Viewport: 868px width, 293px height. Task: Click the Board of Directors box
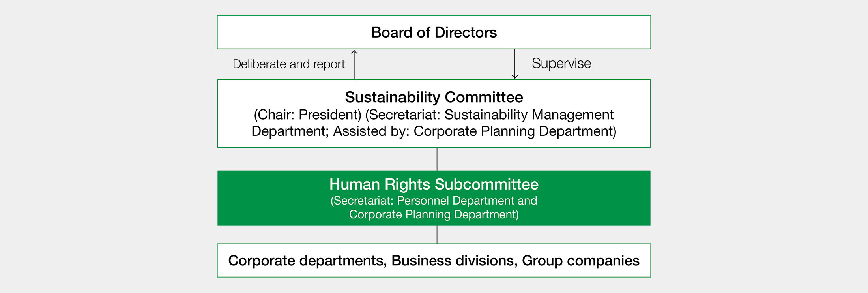pos(434,32)
